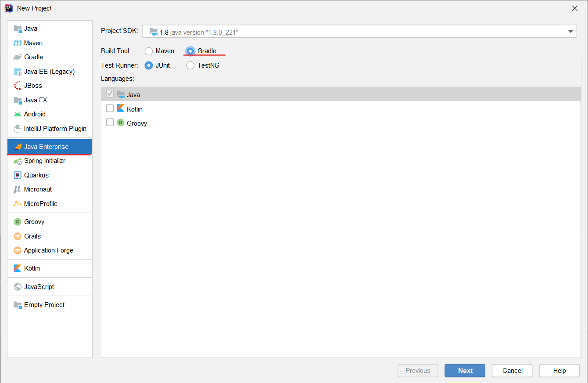Select the Maven project type
The height and width of the screenshot is (383, 588).
tap(50, 43)
